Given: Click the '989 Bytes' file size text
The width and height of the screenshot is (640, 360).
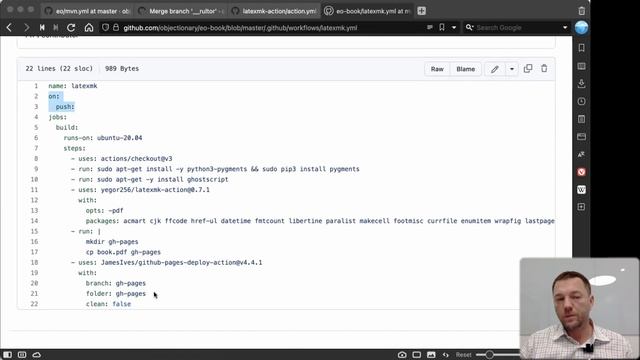Looking at the screenshot, I should point(122,69).
